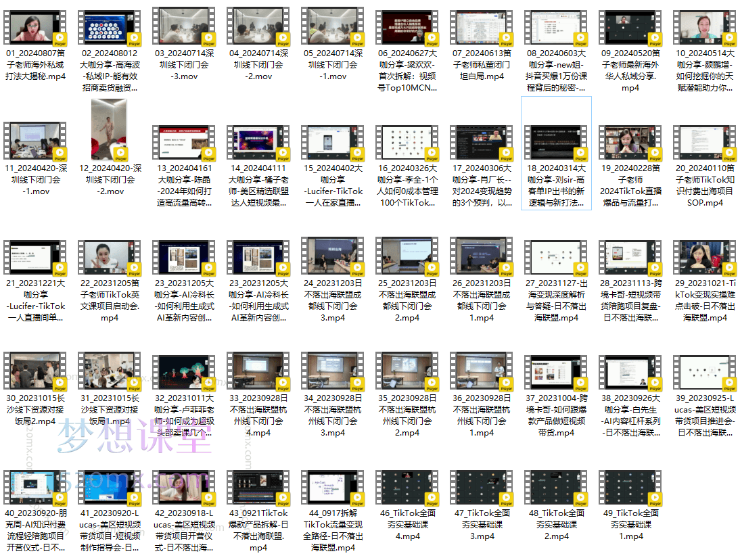
Task: Click the 49_TikTok video file icon
Action: click(x=630, y=488)
